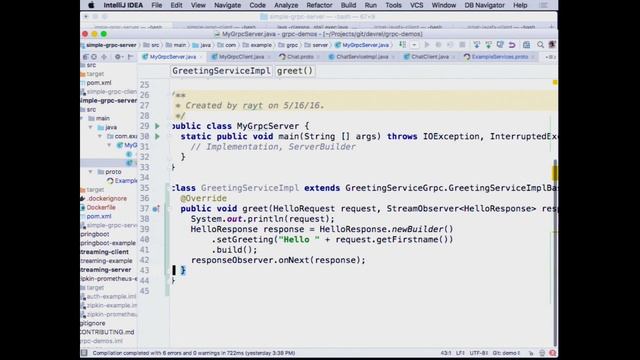Image resolution: width=640 pixels, height=360 pixels.
Task: Click the Run toolbar play button
Action: (427, 45)
